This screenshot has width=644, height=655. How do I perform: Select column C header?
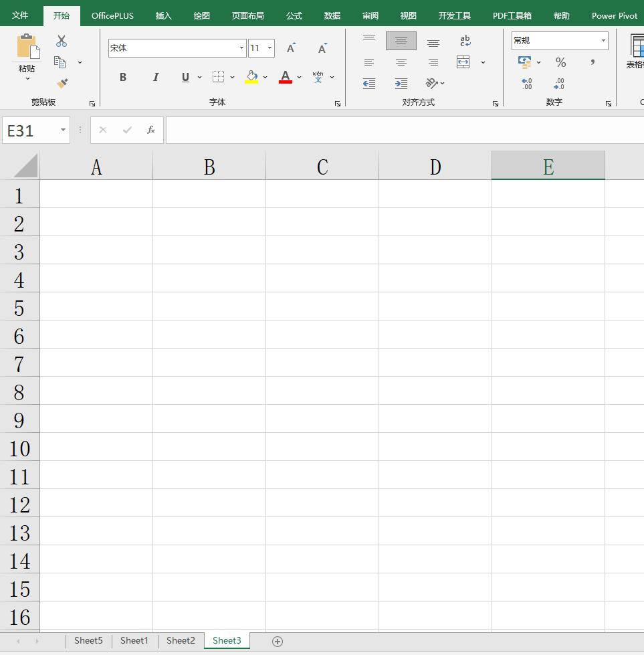[x=322, y=166]
